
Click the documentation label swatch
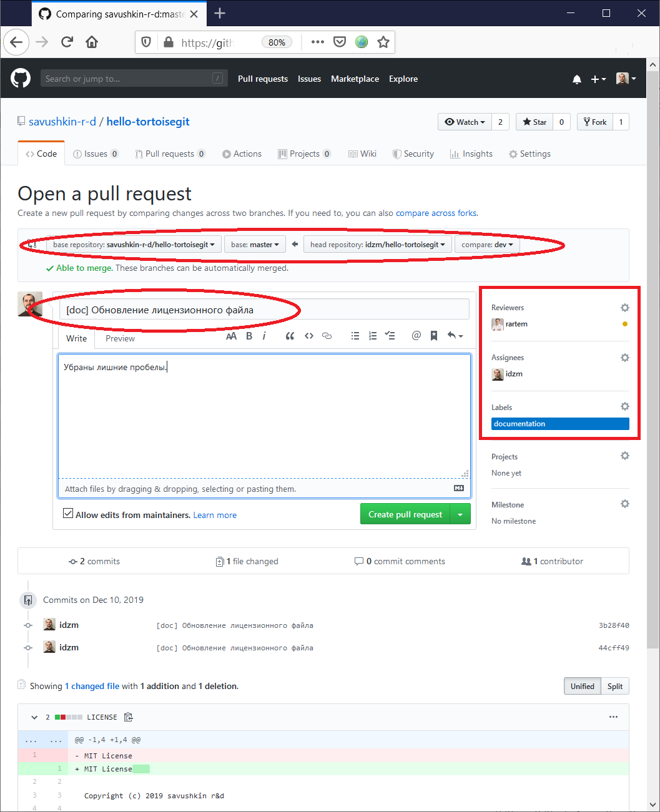point(560,424)
